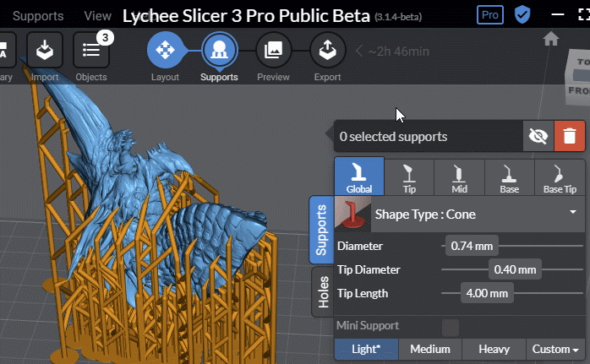The width and height of the screenshot is (590, 364).
Task: Click the Import icon
Action: click(x=45, y=51)
